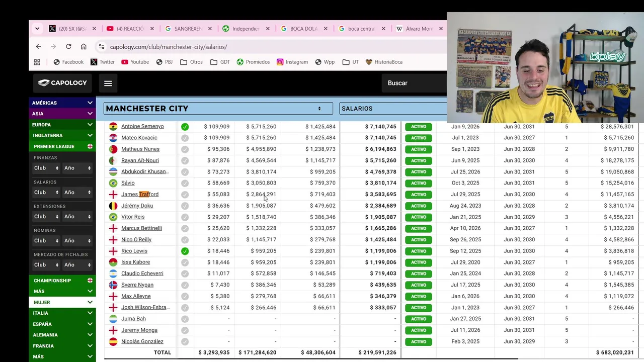Click gray checkmark in Sávio row
The height and width of the screenshot is (362, 644).
(x=185, y=183)
